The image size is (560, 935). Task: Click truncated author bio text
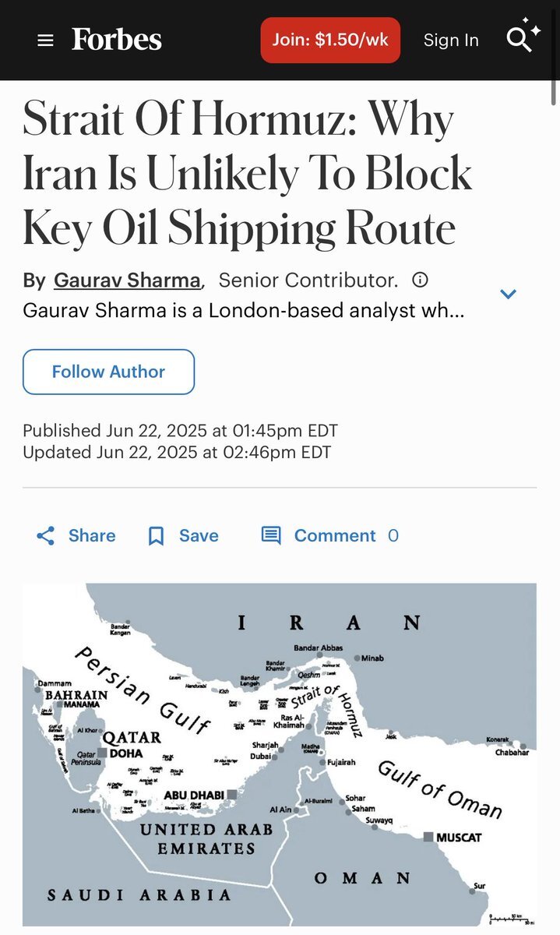coord(244,310)
